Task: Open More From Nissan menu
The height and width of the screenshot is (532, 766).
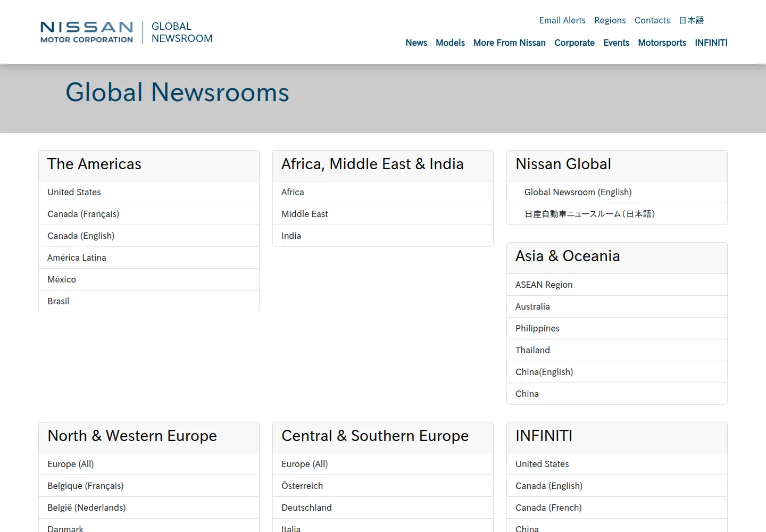Action: 510,43
